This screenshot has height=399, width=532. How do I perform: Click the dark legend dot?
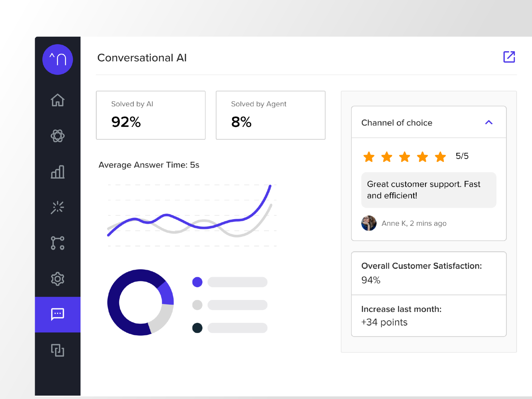(197, 328)
